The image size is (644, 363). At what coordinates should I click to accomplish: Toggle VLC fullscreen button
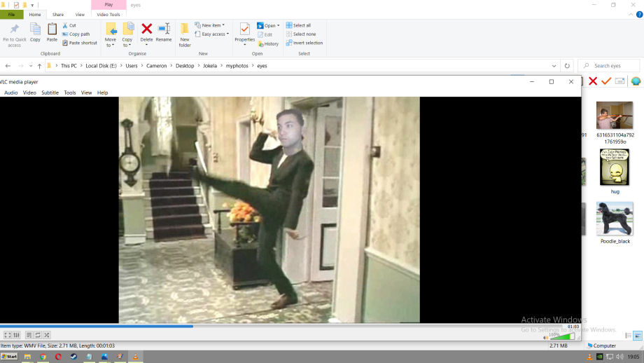pos(8,335)
